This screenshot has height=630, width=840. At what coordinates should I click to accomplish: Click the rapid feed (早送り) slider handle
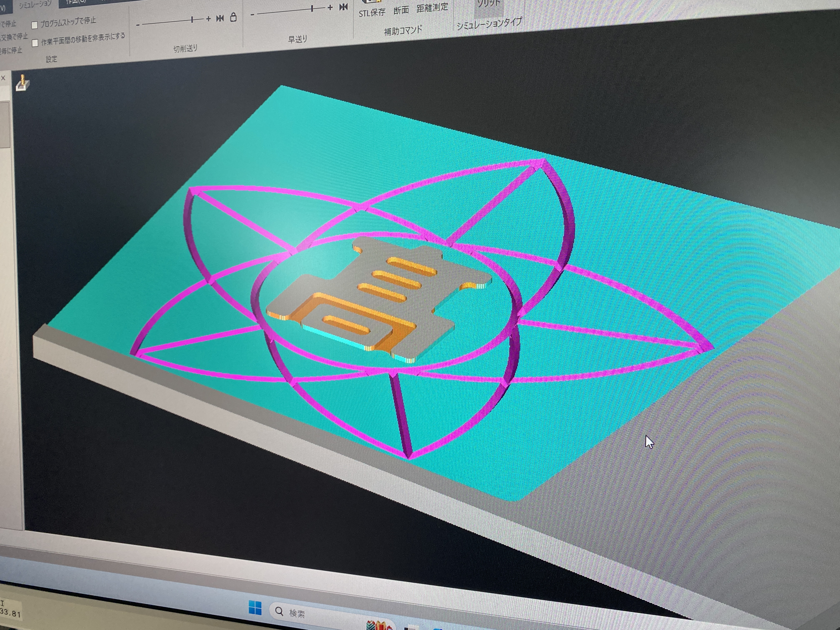click(312, 8)
